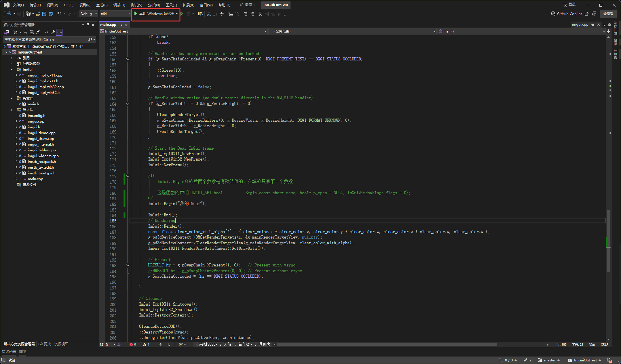
Task: Open the ImGuiOutTest project scope dropdown
Action: 183,31
